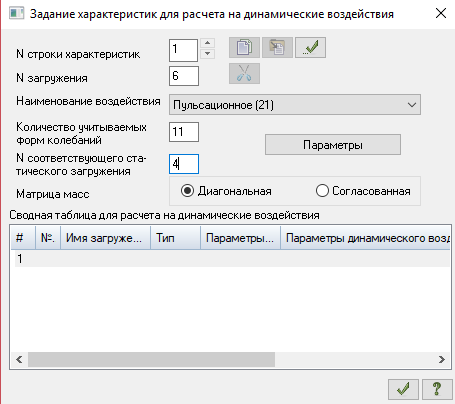
Task: Click the horizontal scrollbar right arrow
Action: pos(442,359)
